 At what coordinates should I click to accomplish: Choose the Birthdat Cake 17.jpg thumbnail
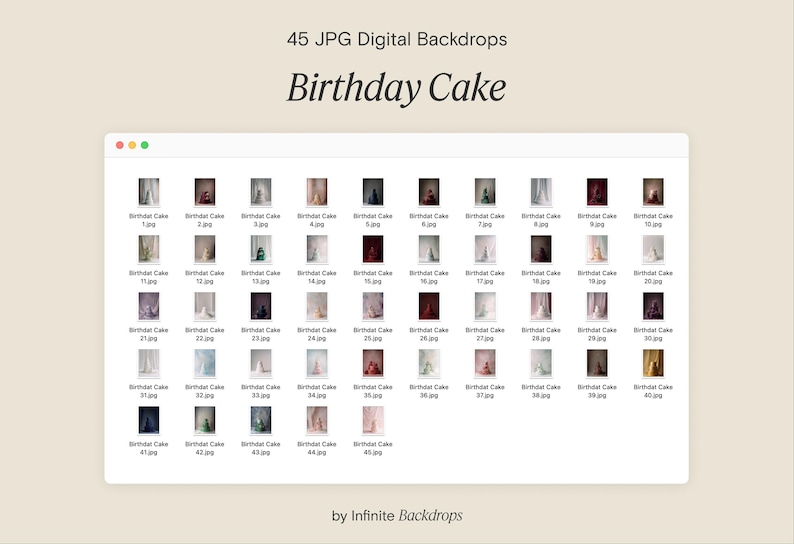click(485, 249)
